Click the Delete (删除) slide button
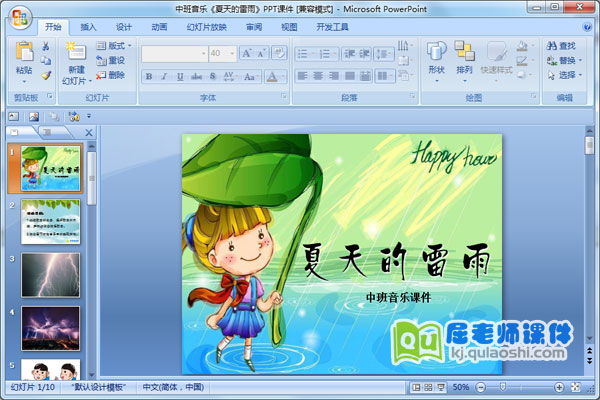Viewport: 600px width, 400px height. pos(111,75)
